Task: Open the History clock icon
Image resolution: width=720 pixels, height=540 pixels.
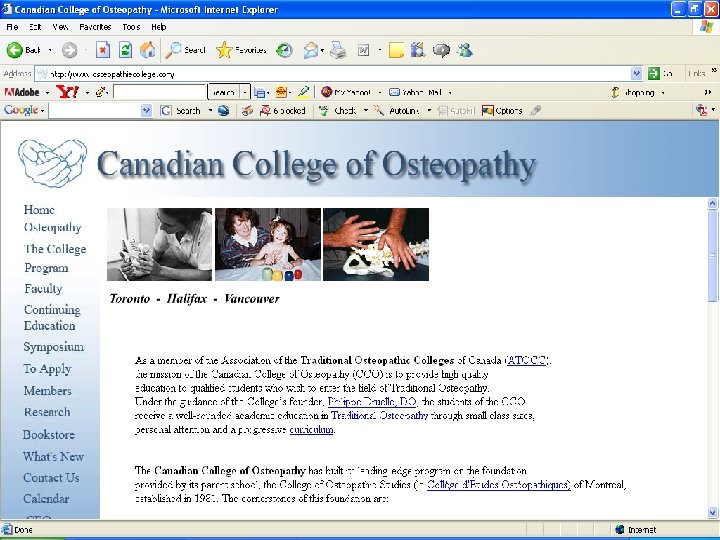Action: tap(284, 50)
